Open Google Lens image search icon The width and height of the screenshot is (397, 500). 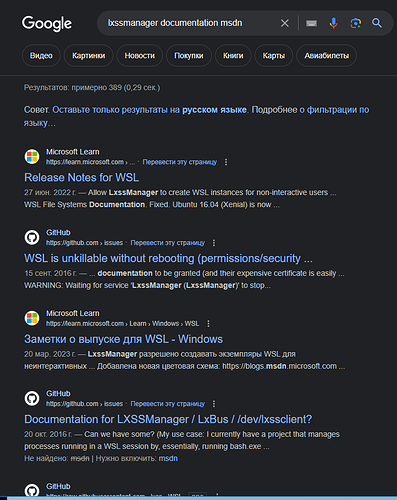pos(355,23)
